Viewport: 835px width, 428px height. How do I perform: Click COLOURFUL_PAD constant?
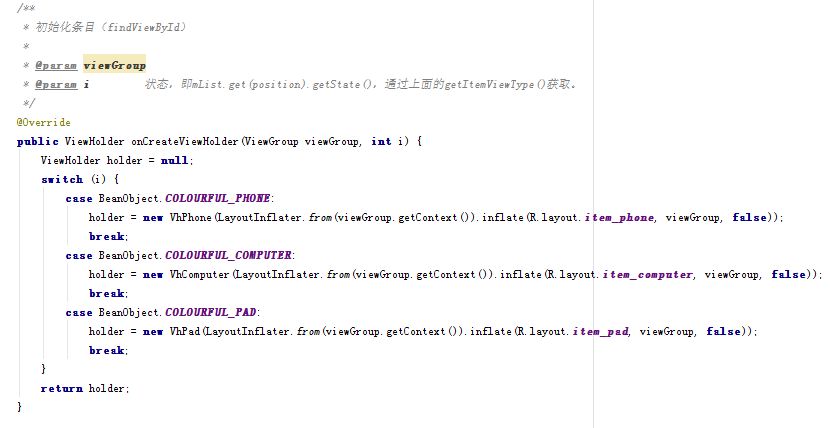(210, 312)
